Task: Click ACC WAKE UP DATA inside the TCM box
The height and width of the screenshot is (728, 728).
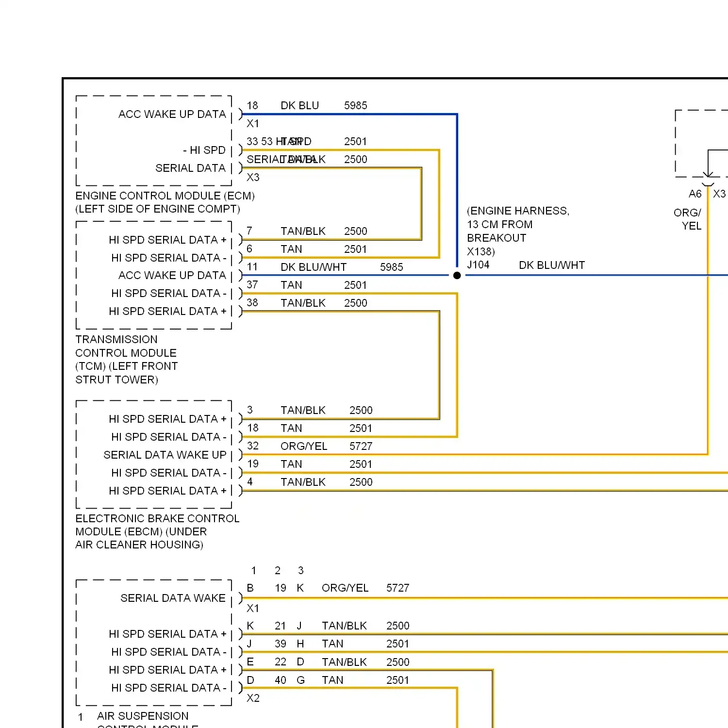Action: point(172,275)
